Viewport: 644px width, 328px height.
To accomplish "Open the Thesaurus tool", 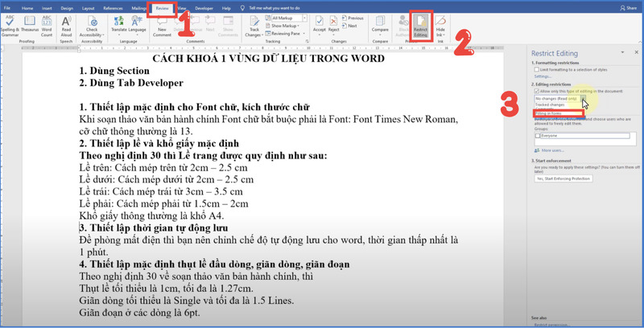I will [x=30, y=24].
